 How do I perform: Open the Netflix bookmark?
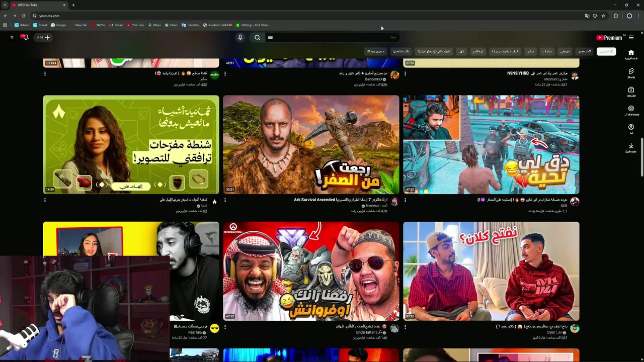pyautogui.click(x=98, y=25)
